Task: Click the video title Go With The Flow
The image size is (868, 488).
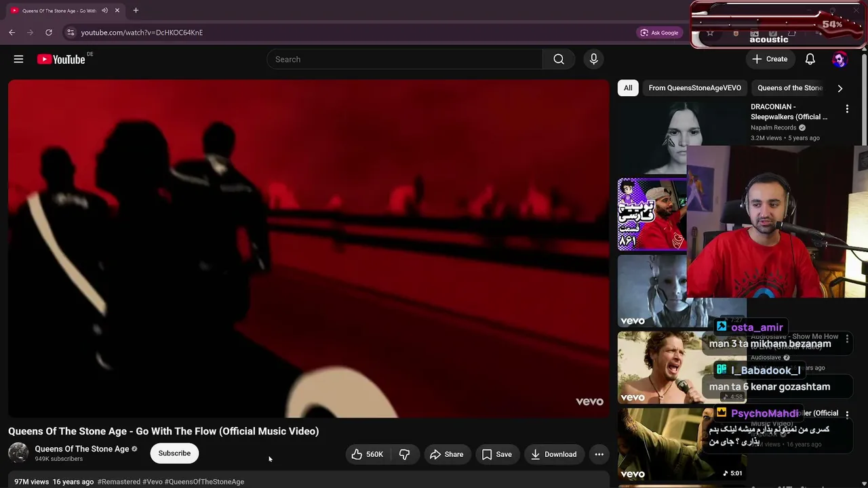Action: point(163,431)
